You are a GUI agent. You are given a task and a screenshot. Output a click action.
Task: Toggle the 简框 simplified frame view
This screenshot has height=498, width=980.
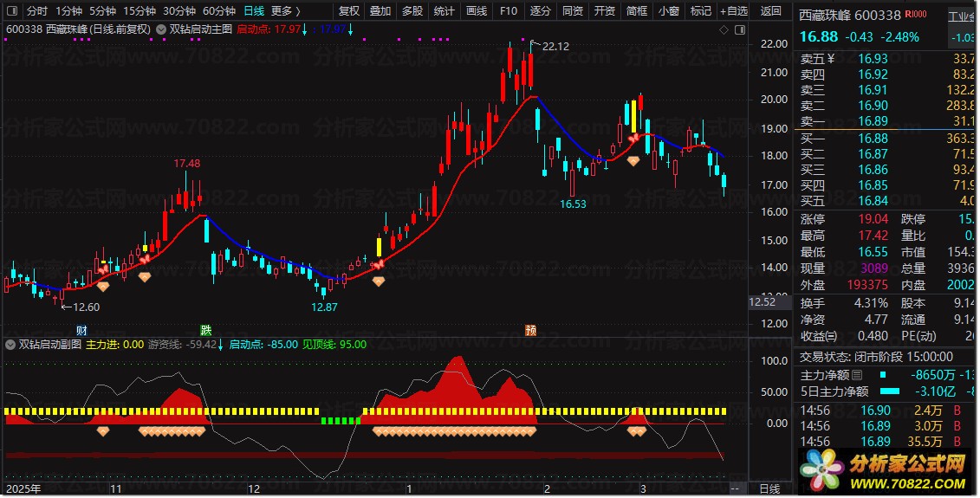pos(637,11)
